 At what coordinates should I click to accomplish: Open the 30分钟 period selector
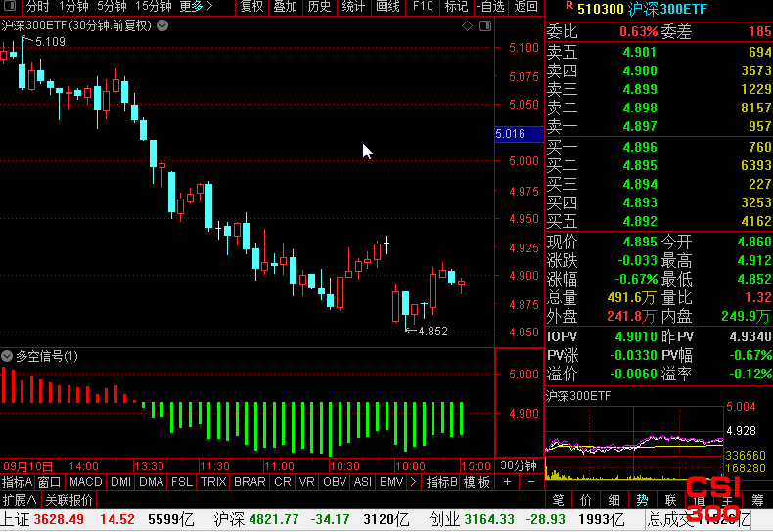(519, 465)
